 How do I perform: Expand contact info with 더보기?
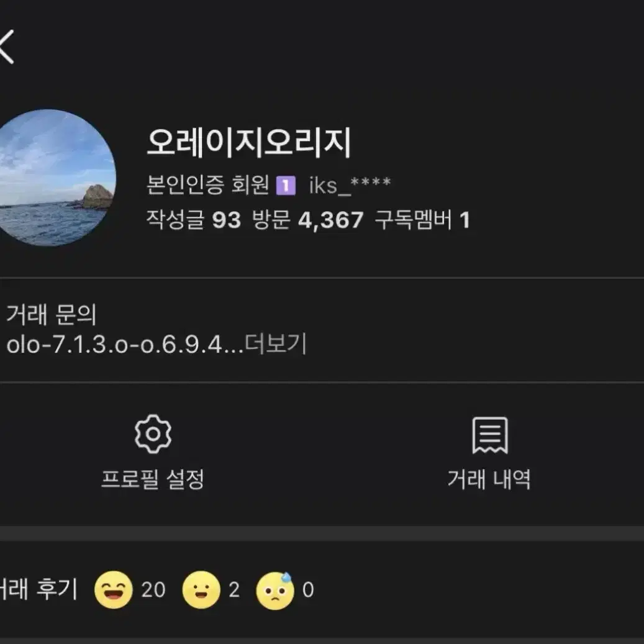pos(276,343)
